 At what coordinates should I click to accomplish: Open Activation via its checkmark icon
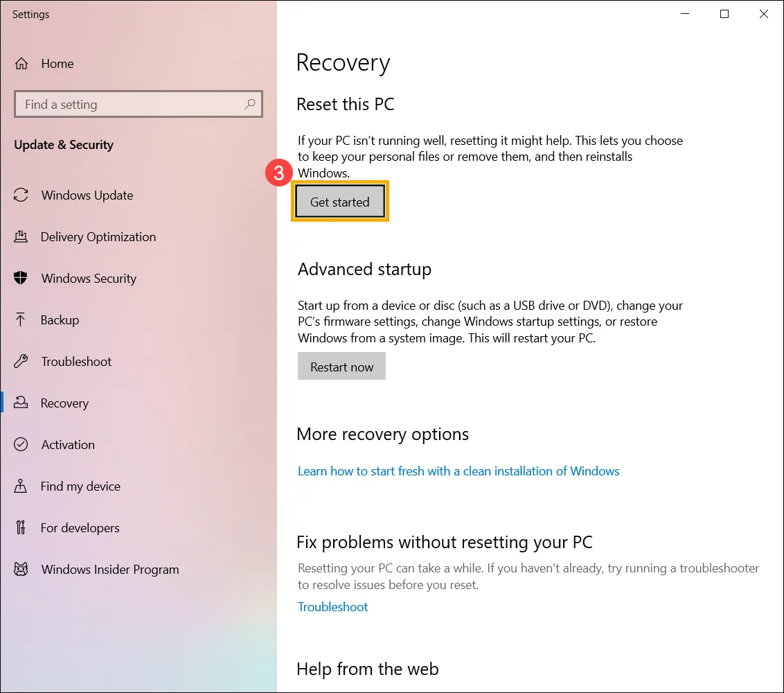(21, 444)
